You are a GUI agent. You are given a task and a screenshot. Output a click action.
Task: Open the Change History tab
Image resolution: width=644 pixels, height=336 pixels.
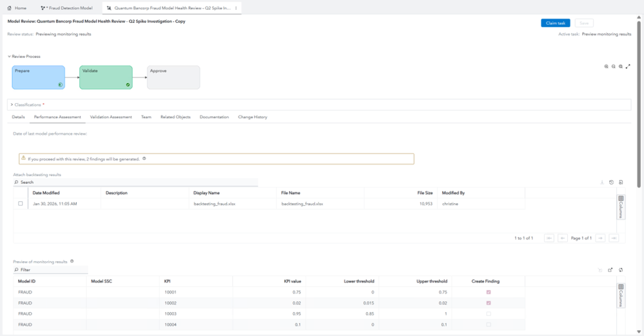tap(253, 117)
